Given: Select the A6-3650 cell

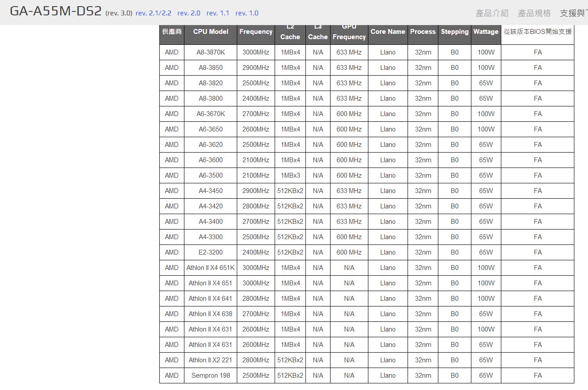Looking at the screenshot, I should [x=211, y=129].
